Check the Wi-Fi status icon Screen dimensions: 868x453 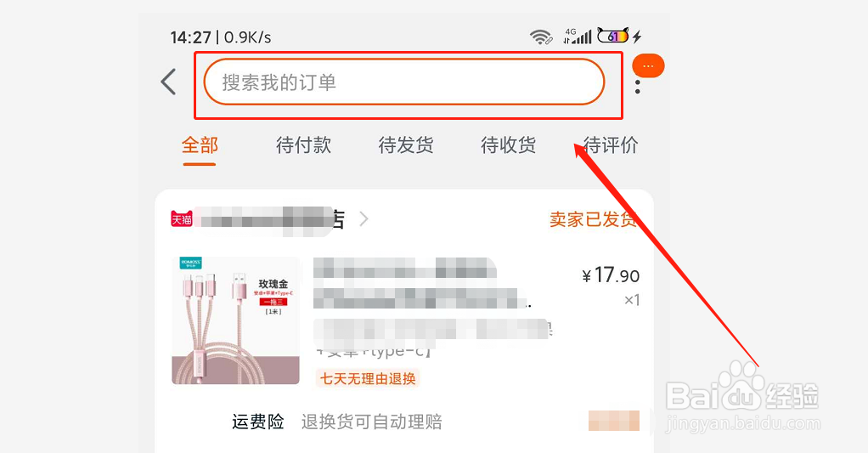(541, 37)
